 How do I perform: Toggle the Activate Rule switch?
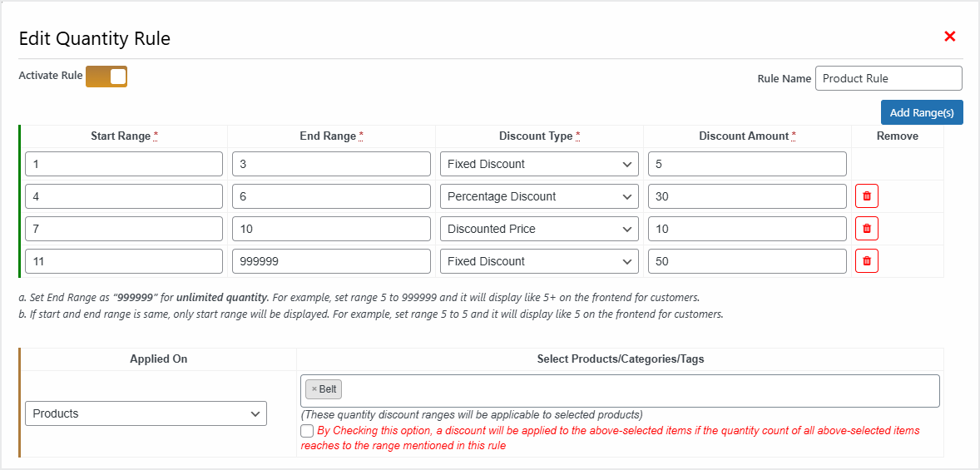pyautogui.click(x=106, y=77)
